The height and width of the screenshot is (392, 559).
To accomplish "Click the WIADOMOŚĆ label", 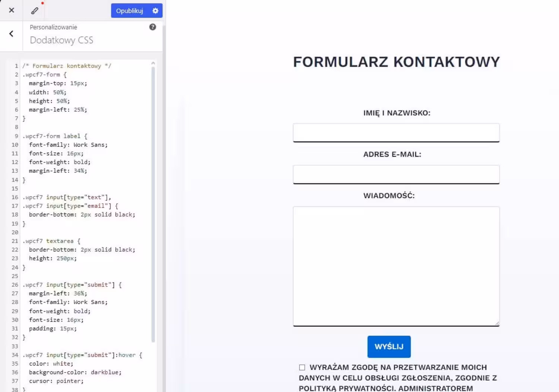I will point(389,196).
